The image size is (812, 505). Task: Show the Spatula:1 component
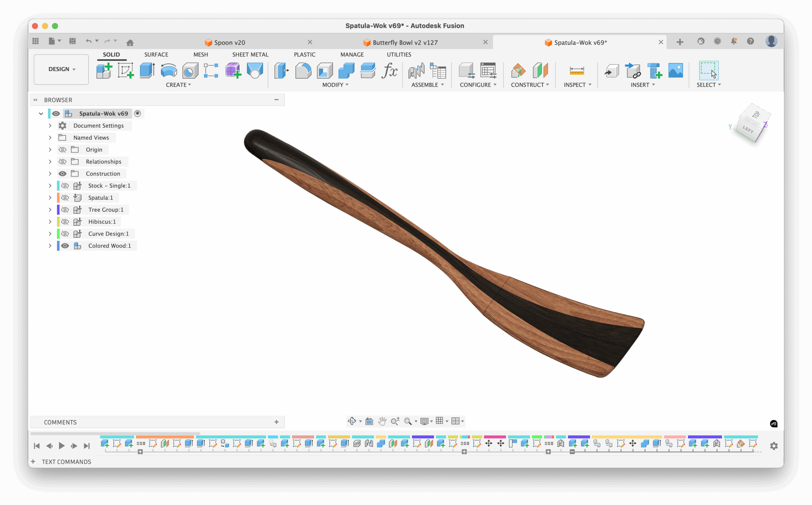tap(65, 198)
